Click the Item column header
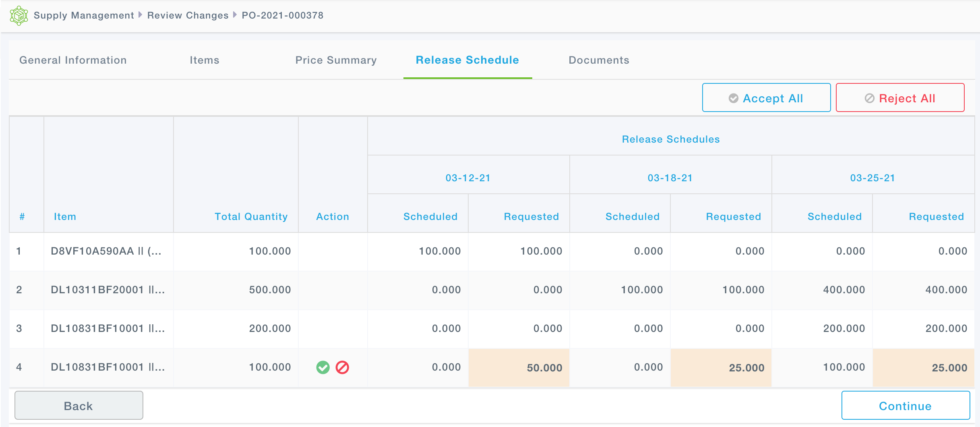Image resolution: width=980 pixels, height=427 pixels. [65, 217]
